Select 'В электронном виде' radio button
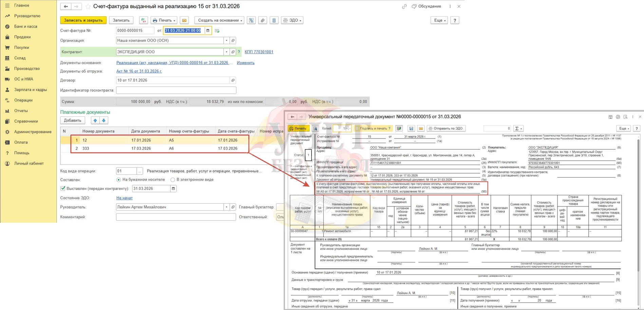644x310 pixels. click(173, 180)
